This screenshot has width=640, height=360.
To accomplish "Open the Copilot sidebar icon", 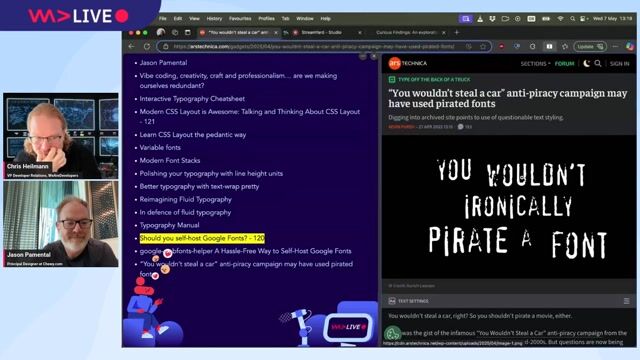I will [630, 47].
